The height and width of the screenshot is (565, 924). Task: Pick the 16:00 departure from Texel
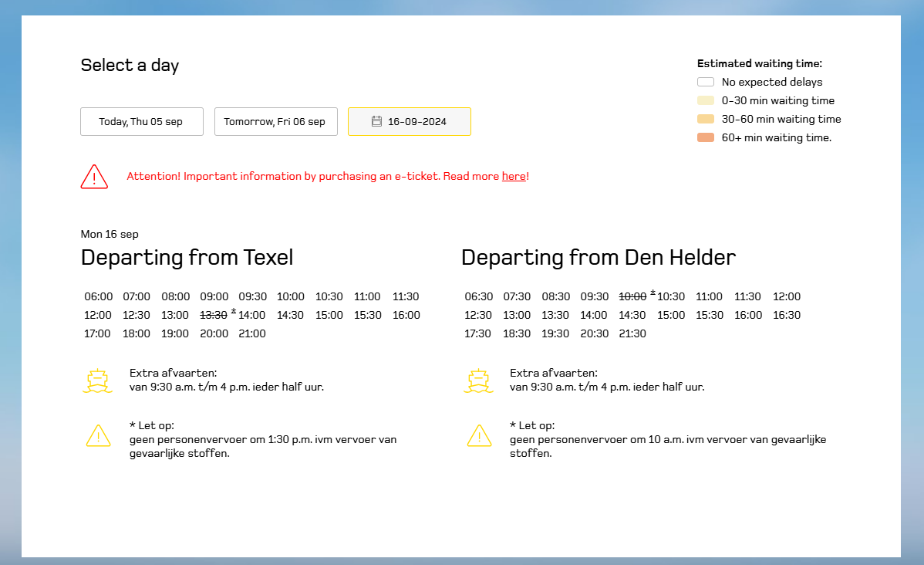(x=406, y=315)
